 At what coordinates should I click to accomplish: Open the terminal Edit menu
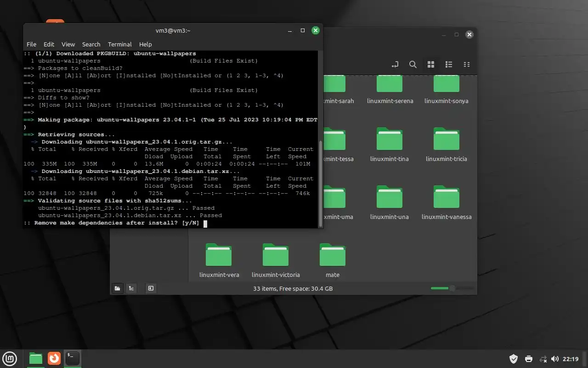(49, 44)
